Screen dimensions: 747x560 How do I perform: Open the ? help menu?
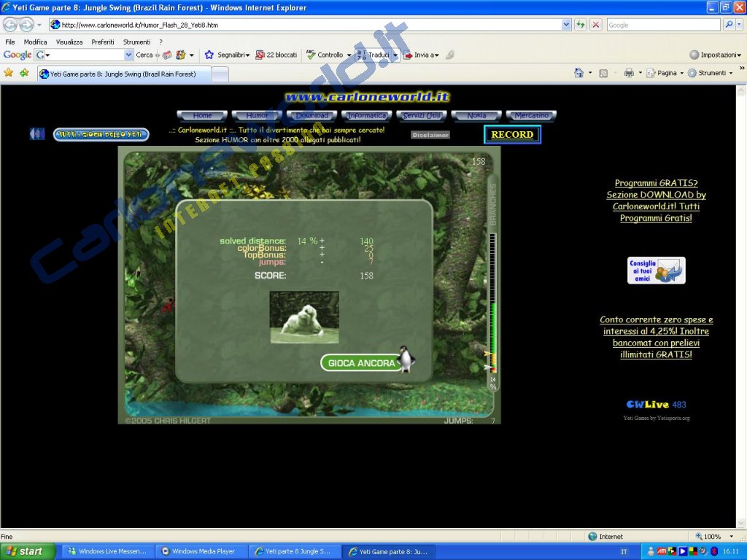pyautogui.click(x=161, y=42)
